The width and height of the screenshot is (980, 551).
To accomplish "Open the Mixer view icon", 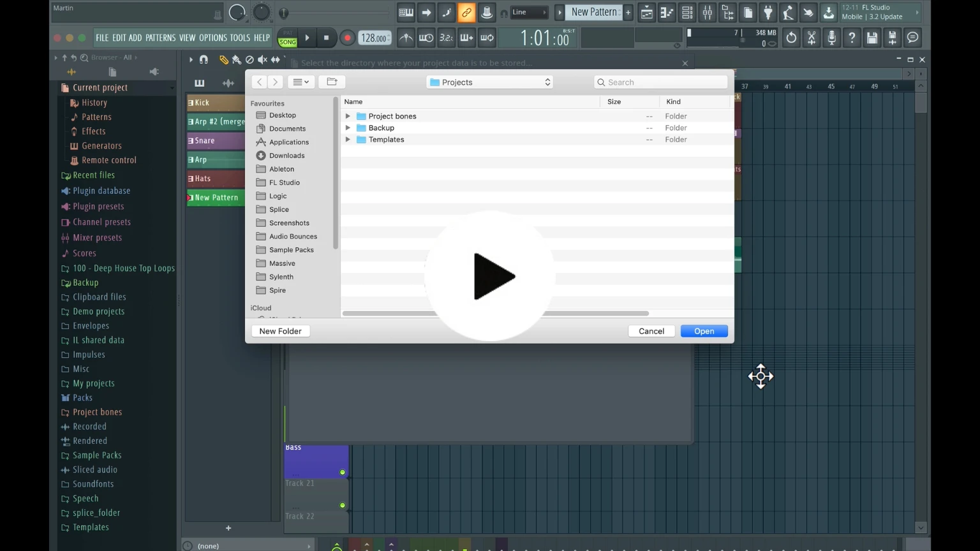I will 708,12.
